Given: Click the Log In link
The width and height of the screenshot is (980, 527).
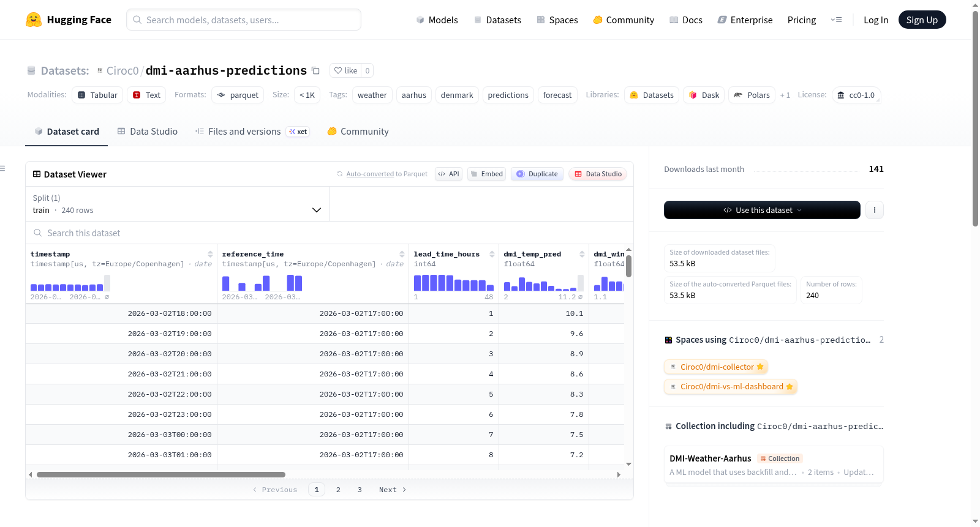Looking at the screenshot, I should [876, 20].
